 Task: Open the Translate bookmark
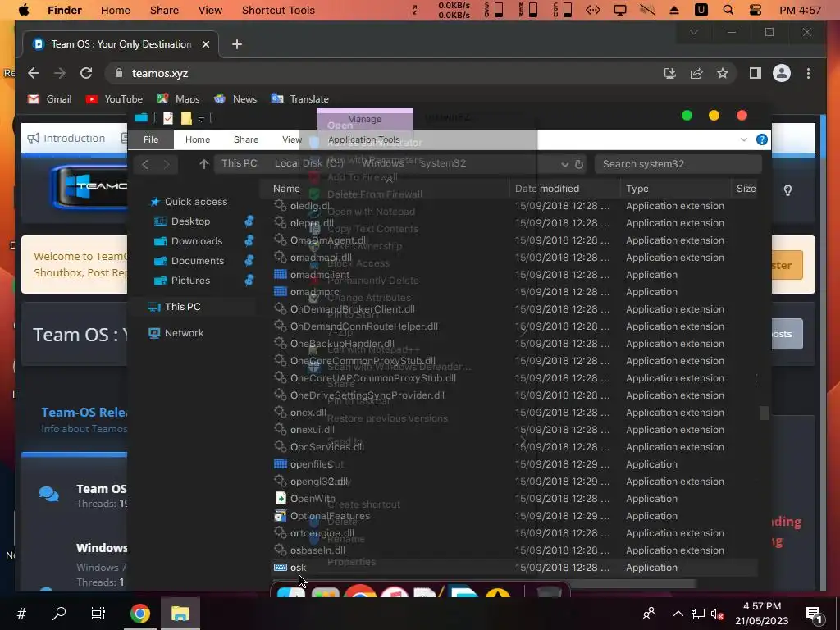tap(300, 99)
